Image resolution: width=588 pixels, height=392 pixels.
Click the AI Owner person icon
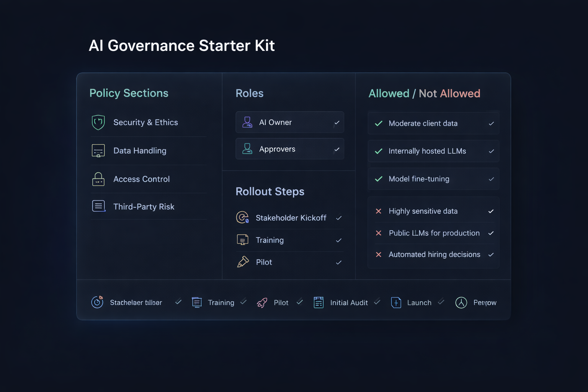tap(247, 122)
